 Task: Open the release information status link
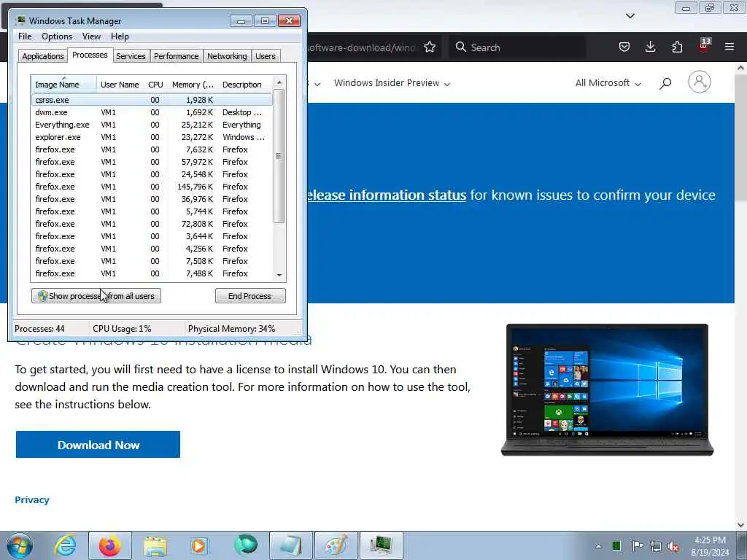tap(387, 195)
